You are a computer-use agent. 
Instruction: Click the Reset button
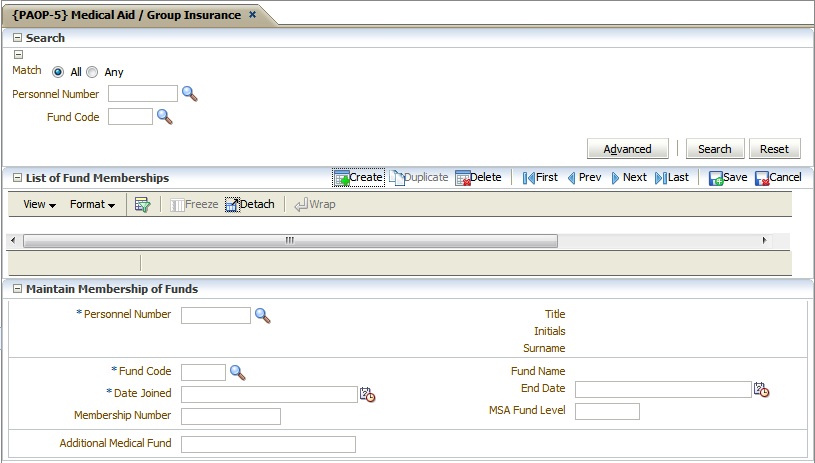tap(774, 149)
